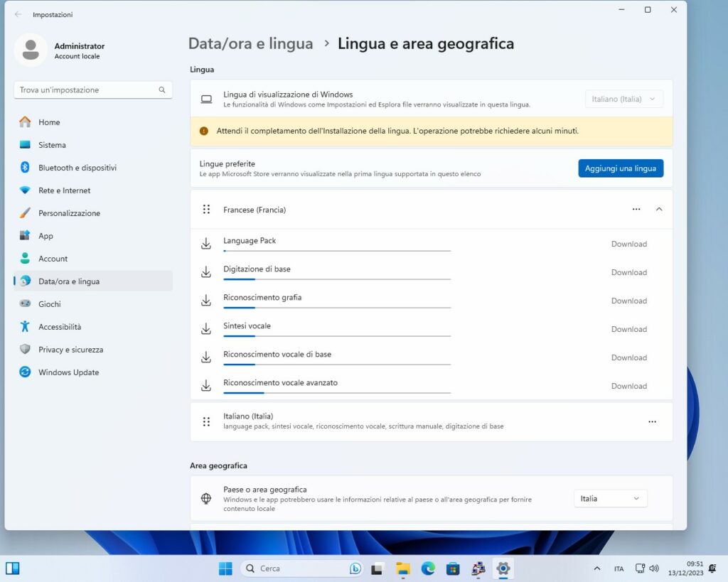728x582 pixels.
Task: Open the Italia country dropdown
Action: pyautogui.click(x=610, y=499)
